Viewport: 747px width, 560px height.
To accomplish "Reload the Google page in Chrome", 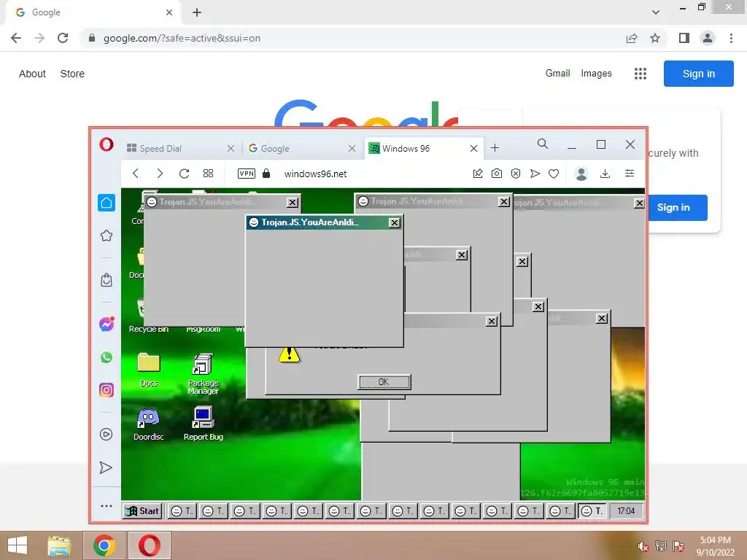I will pyautogui.click(x=63, y=38).
